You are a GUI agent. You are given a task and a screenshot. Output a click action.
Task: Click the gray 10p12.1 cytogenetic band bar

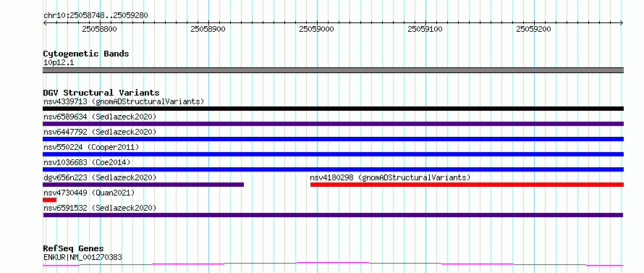click(x=333, y=70)
